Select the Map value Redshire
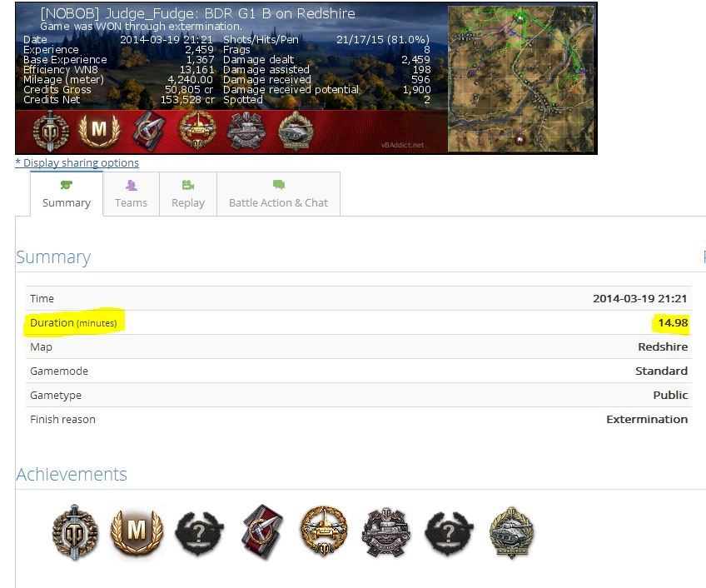Viewport: 706px width, 588px height. (x=663, y=346)
